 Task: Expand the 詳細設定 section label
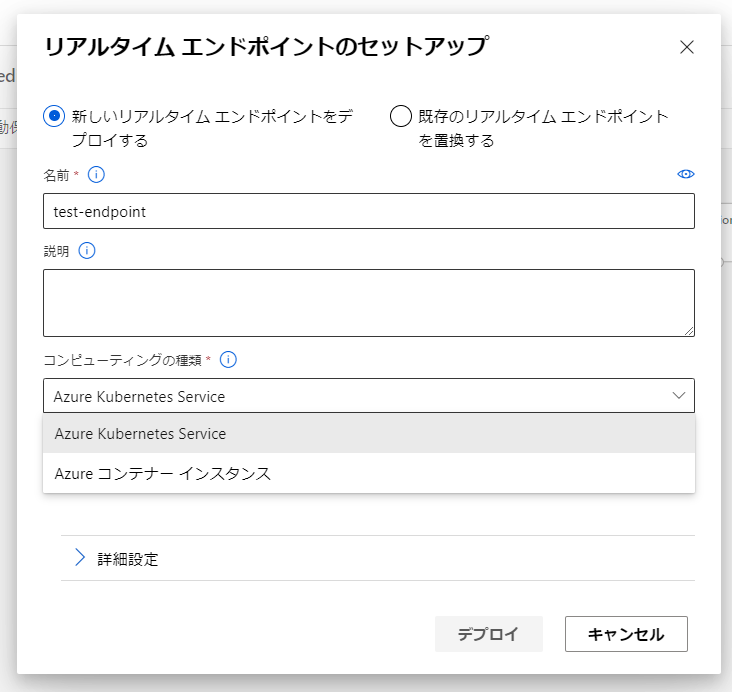point(127,559)
